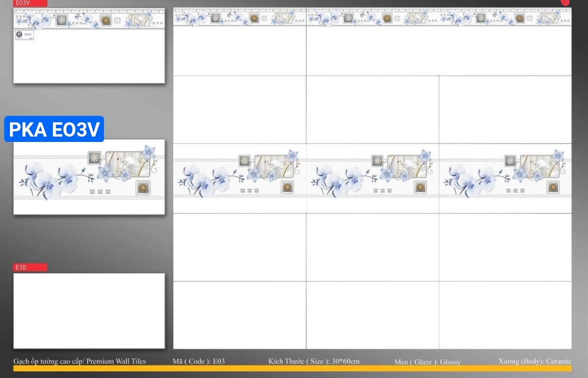Image resolution: width=588 pixels, height=378 pixels.
Task: Click the red E10 label tag
Action: point(30,267)
